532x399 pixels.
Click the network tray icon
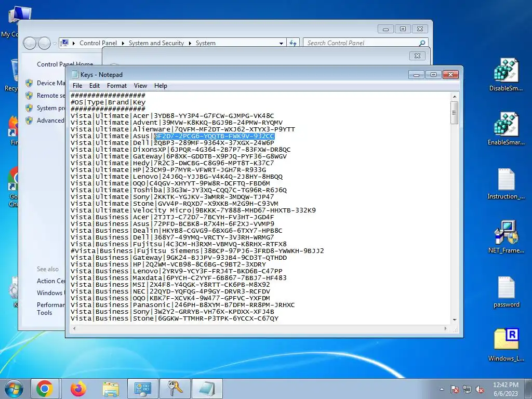pos(467,389)
